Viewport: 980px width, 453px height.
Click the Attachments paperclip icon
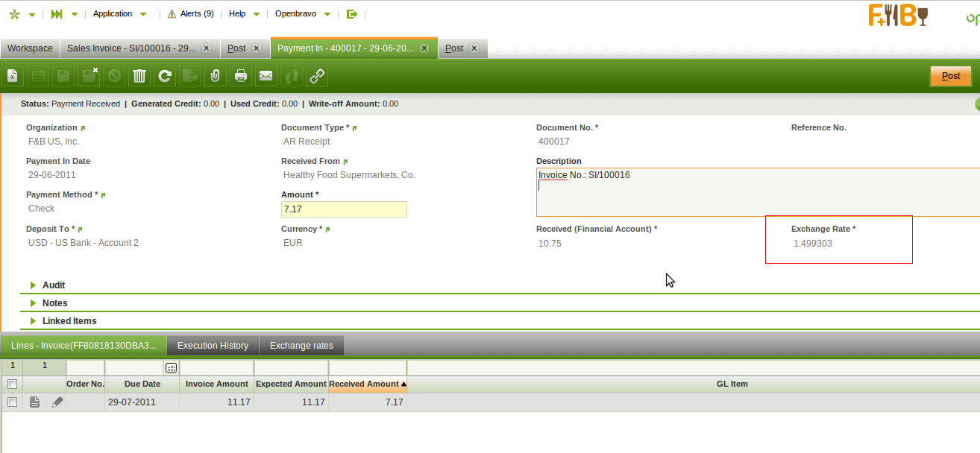point(216,76)
